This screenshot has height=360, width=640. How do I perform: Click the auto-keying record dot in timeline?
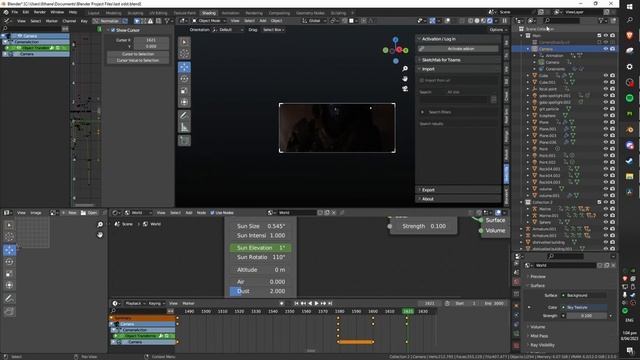[x=282, y=303]
